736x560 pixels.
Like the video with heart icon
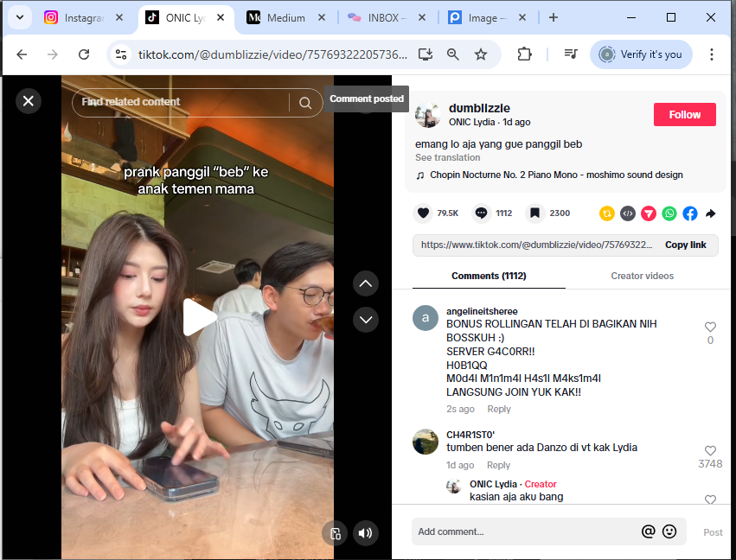coord(423,213)
